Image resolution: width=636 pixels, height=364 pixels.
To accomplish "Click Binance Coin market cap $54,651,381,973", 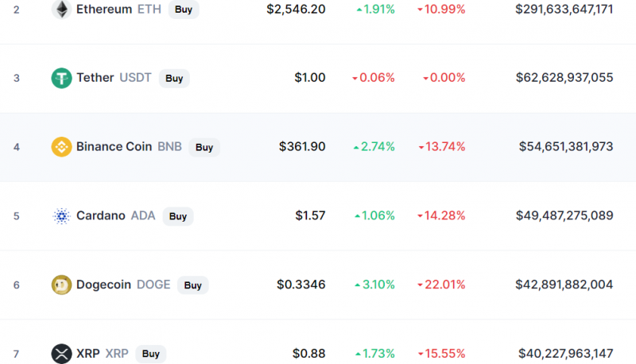I will pyautogui.click(x=566, y=146).
